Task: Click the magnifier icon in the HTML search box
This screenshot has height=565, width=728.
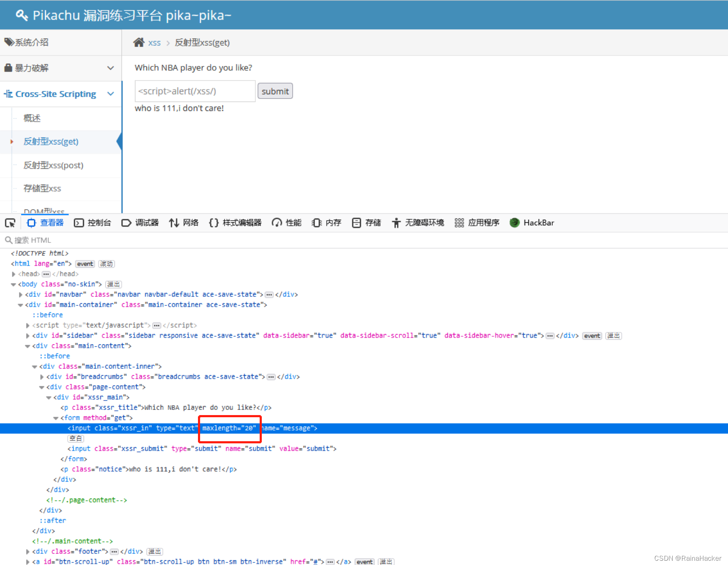Action: [x=8, y=240]
